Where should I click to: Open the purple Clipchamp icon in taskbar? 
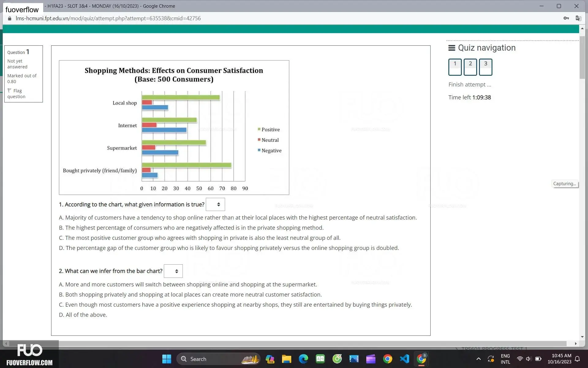[371, 359]
